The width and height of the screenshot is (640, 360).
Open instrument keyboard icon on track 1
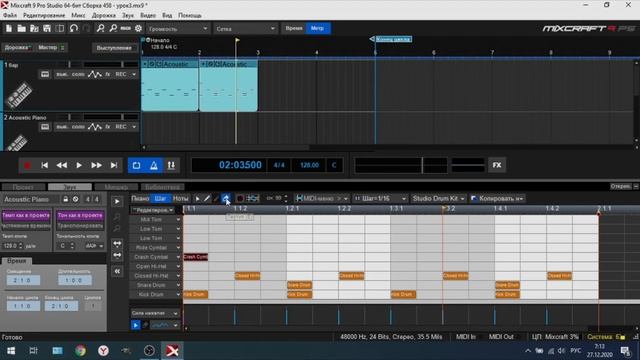tap(45, 74)
